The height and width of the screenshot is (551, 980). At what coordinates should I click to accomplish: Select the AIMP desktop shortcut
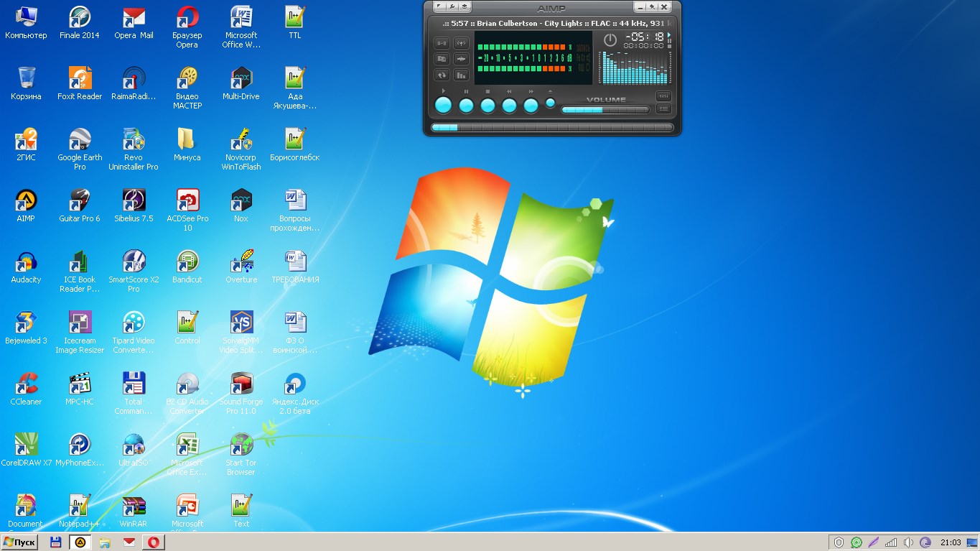[x=26, y=206]
